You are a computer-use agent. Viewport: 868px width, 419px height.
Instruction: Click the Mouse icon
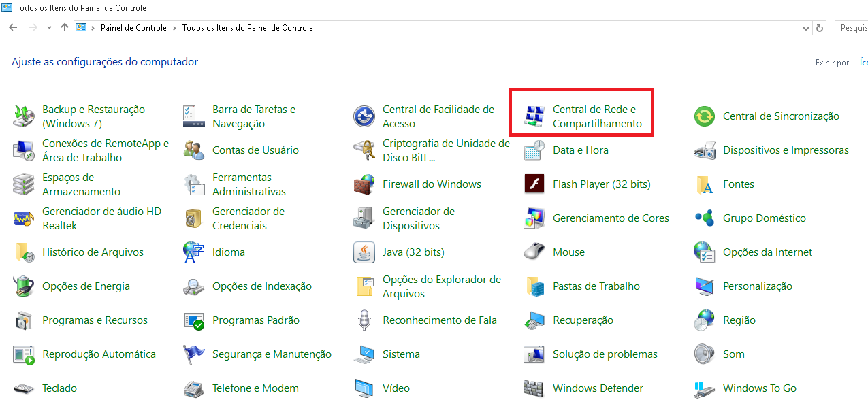pos(534,252)
